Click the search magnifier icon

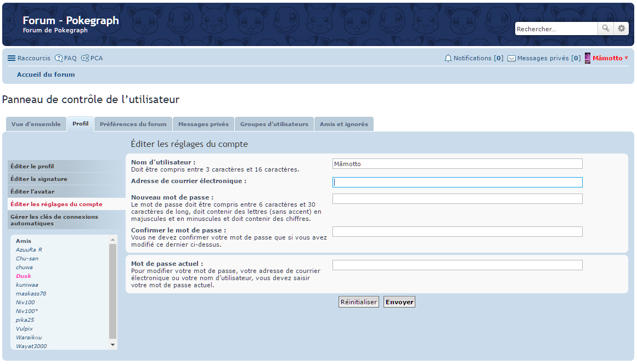(x=606, y=29)
